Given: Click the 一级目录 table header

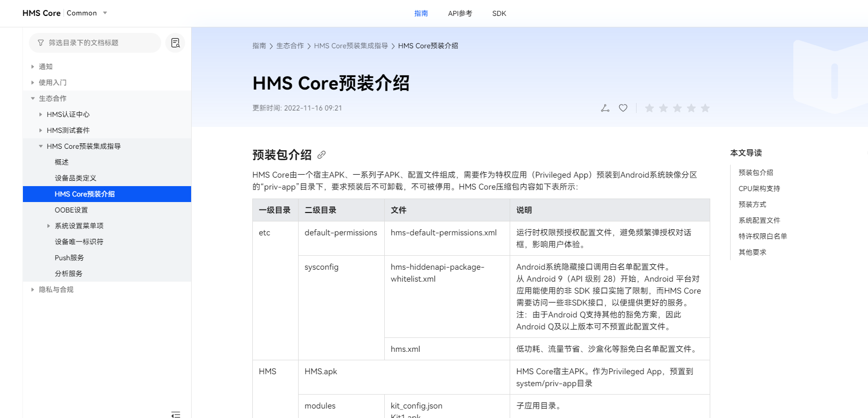Looking at the screenshot, I should pyautogui.click(x=275, y=210).
